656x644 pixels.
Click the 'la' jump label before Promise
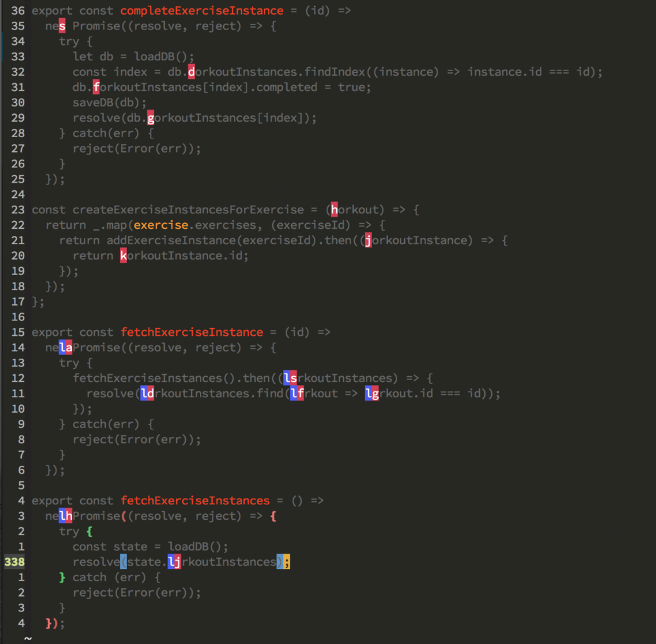[65, 347]
